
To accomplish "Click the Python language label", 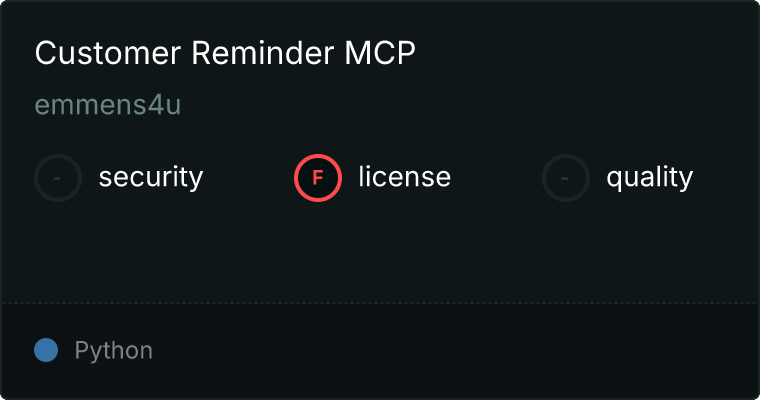I will point(113,351).
